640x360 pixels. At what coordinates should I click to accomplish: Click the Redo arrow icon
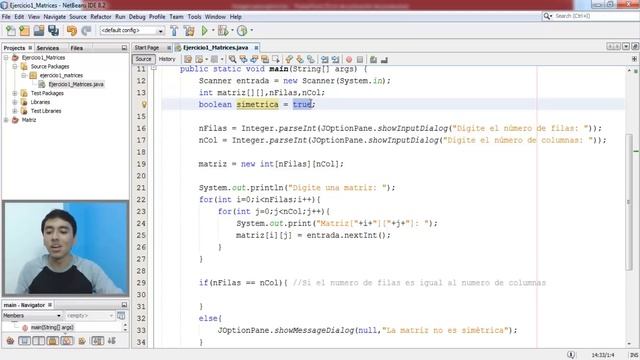(86, 31)
